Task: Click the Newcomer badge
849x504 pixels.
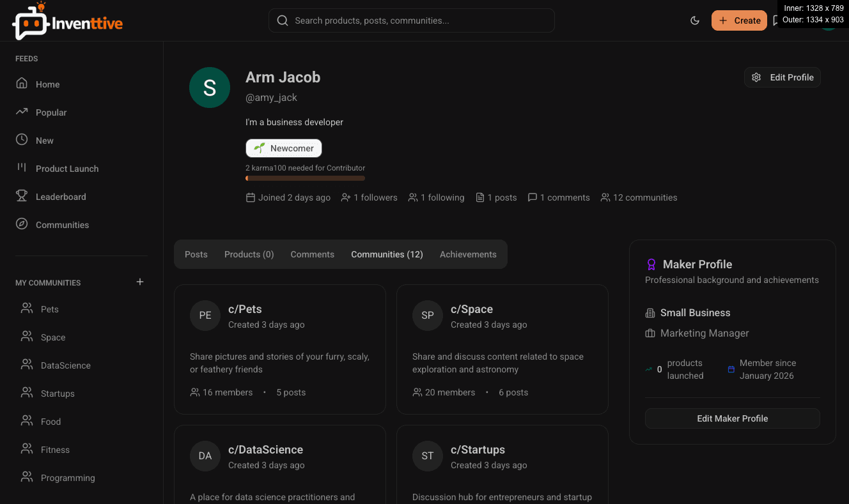Action: point(284,148)
